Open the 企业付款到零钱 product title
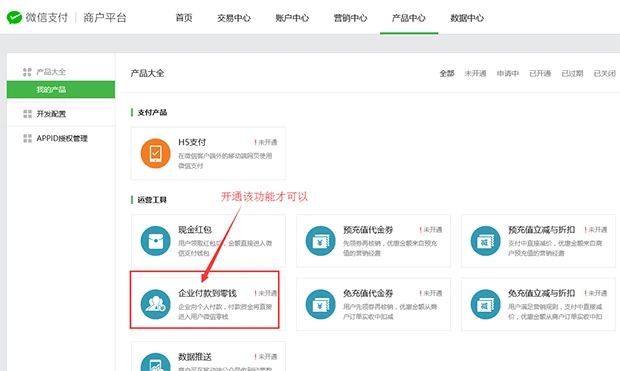Screen dimensions: 620x371 click(x=207, y=293)
